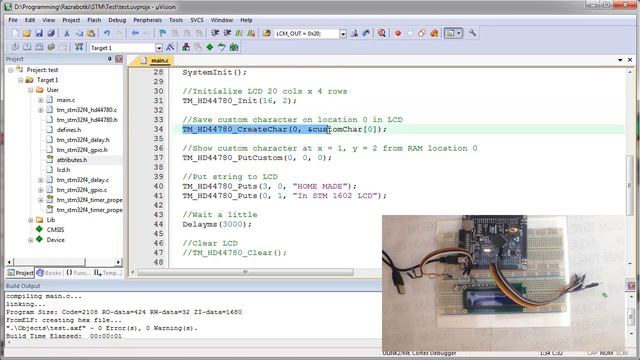Pin the Project panel

[x=109, y=59]
